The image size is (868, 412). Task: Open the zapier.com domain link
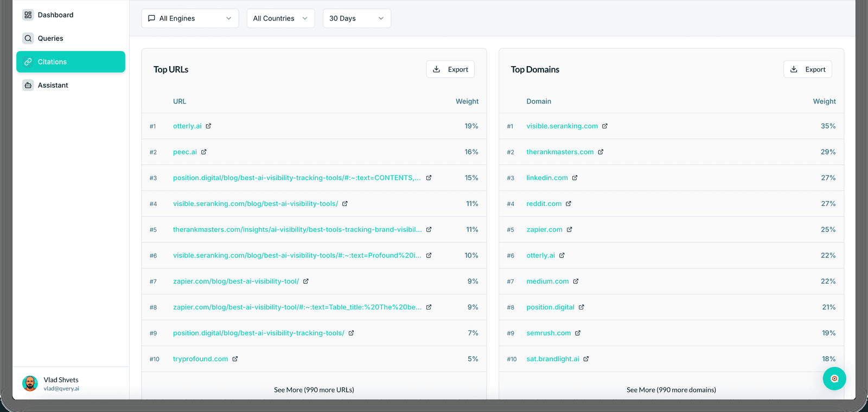[545, 229]
